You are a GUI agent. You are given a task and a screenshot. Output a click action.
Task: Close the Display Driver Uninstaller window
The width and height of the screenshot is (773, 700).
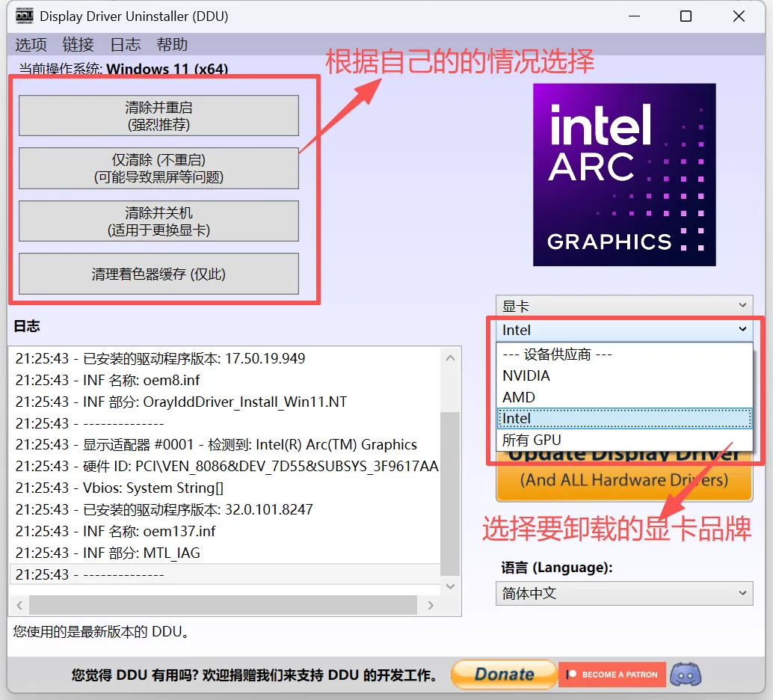pyautogui.click(x=739, y=16)
